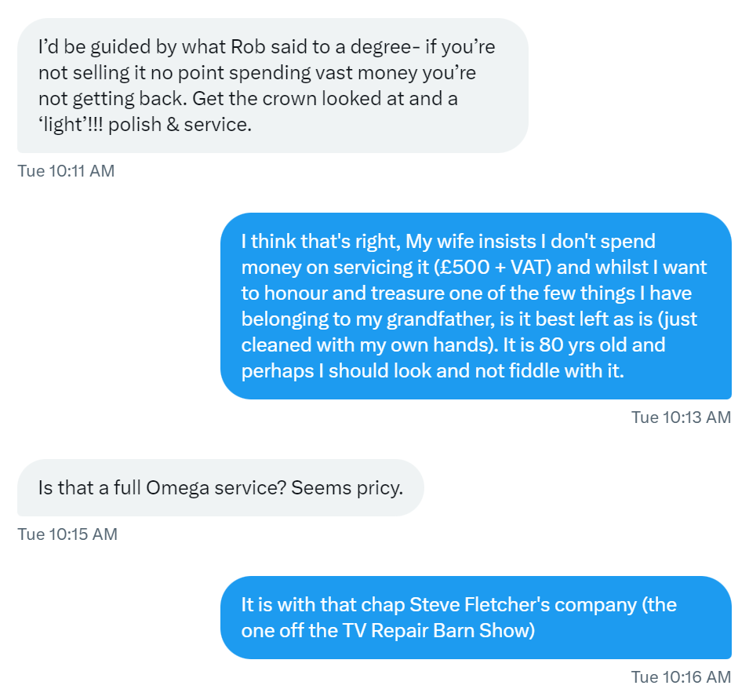Select the blue message about servicing cost

(475, 306)
